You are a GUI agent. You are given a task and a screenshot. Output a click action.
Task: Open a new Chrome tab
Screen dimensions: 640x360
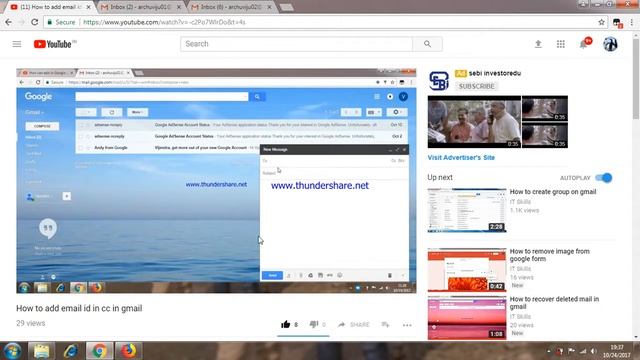pos(287,7)
